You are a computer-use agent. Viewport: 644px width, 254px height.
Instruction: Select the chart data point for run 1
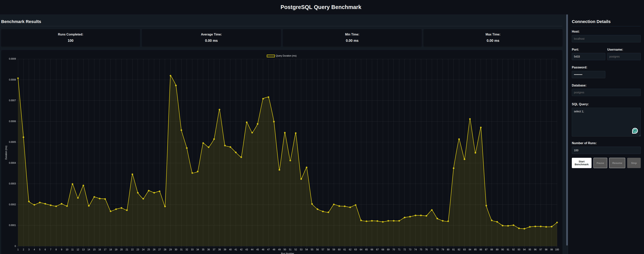tap(18, 78)
